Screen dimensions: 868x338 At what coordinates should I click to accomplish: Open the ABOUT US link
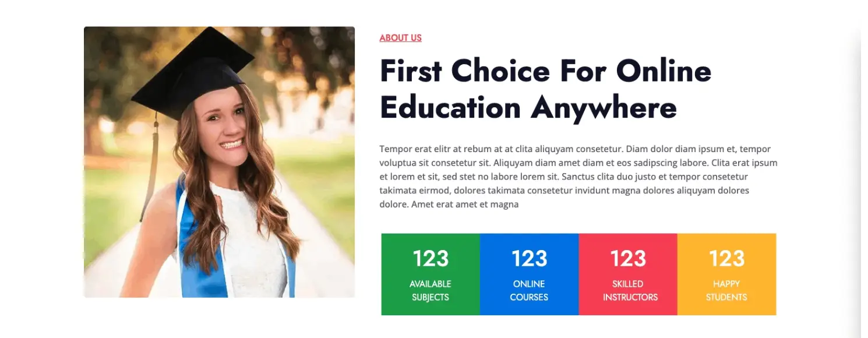point(400,38)
